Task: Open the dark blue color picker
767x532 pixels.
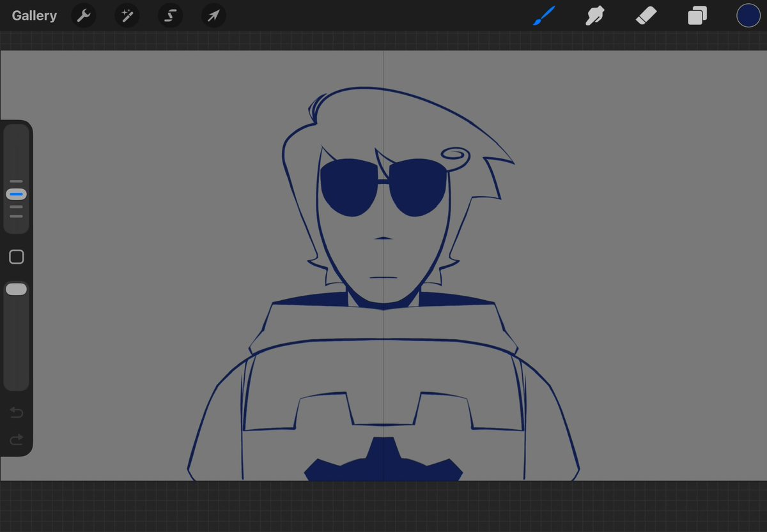Action: coord(748,15)
